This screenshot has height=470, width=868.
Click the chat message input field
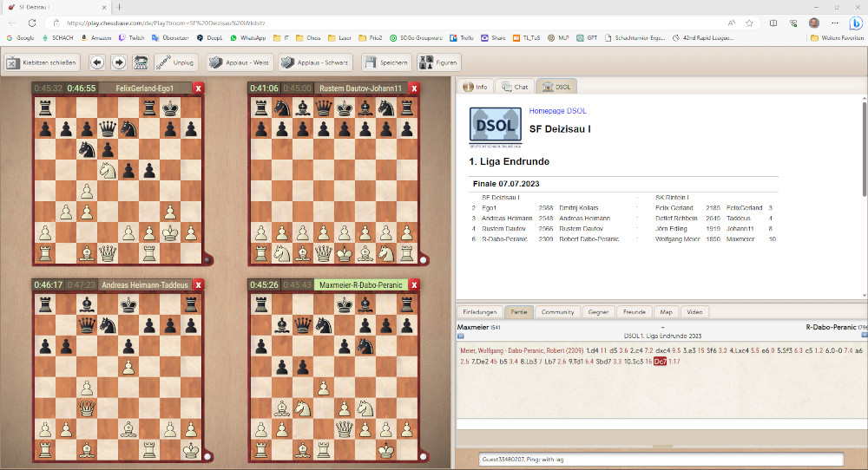tap(660, 460)
